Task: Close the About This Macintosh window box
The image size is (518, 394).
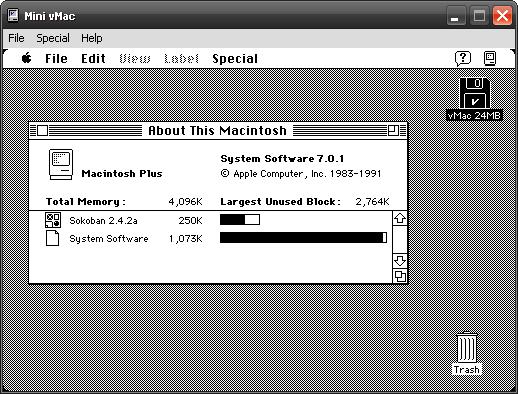Action: pyautogui.click(x=42, y=130)
